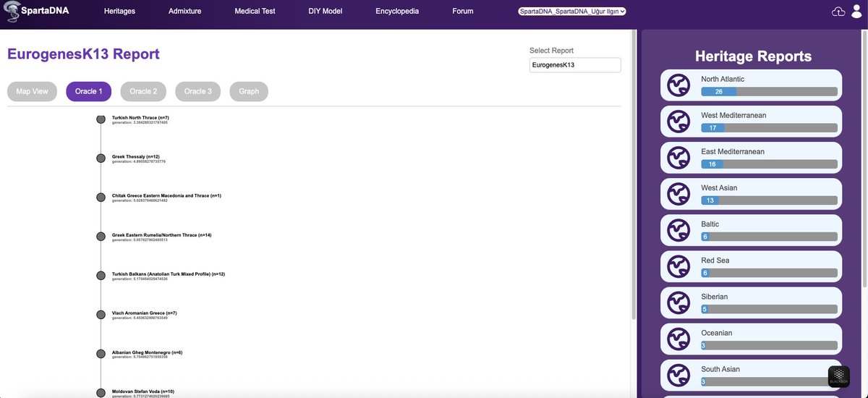
Task: Click the Vlach Aromanian Greece timeline node
Action: coord(101,314)
